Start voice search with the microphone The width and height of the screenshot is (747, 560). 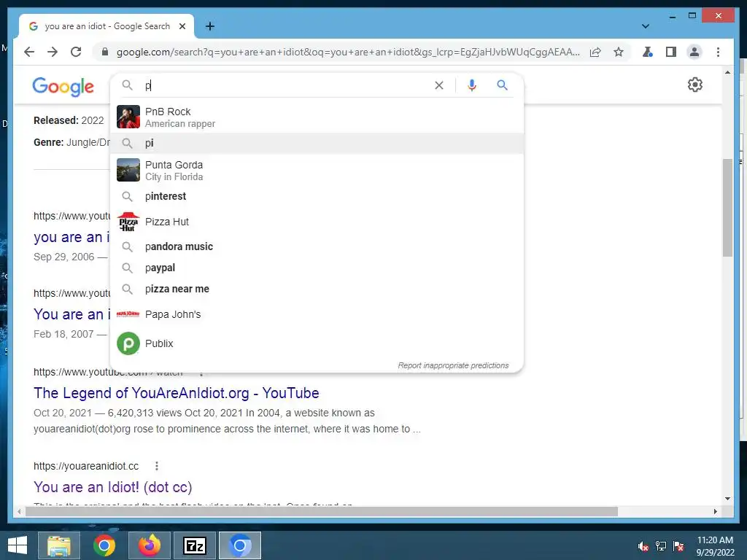[472, 85]
